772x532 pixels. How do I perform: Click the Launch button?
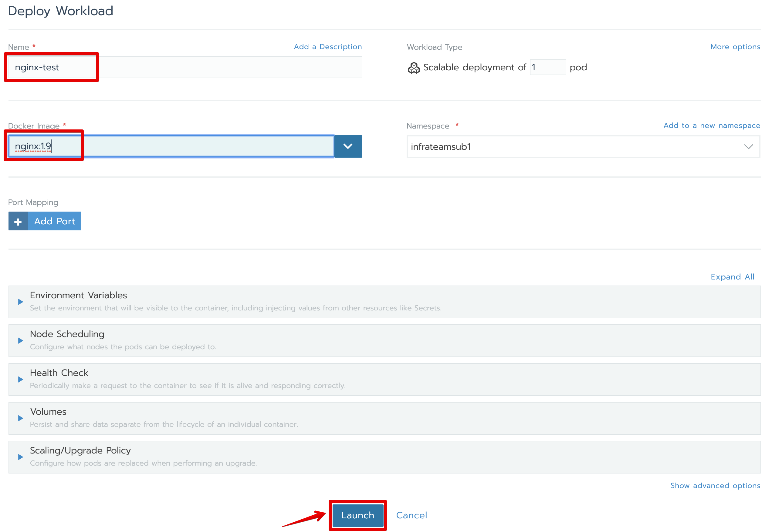click(x=357, y=515)
